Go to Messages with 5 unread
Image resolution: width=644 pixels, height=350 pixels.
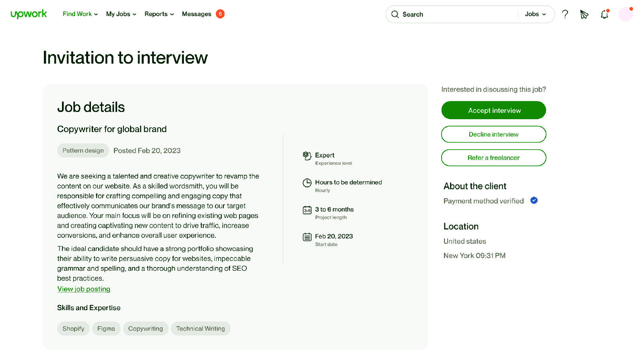[197, 14]
